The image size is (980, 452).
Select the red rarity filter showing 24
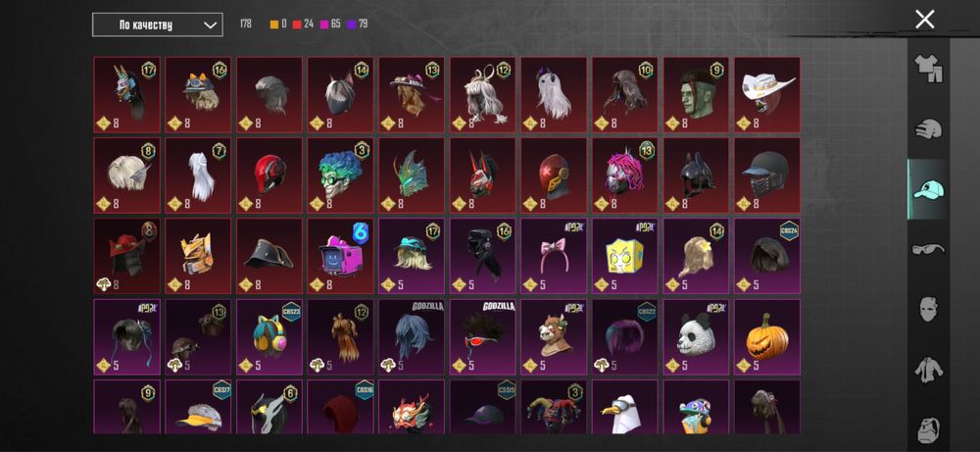click(303, 25)
